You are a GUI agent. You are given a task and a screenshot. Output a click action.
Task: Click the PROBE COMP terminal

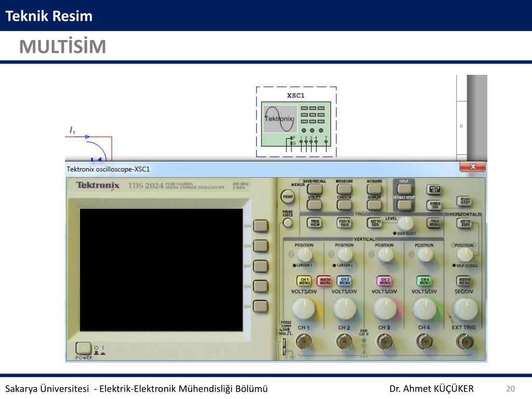(284, 347)
